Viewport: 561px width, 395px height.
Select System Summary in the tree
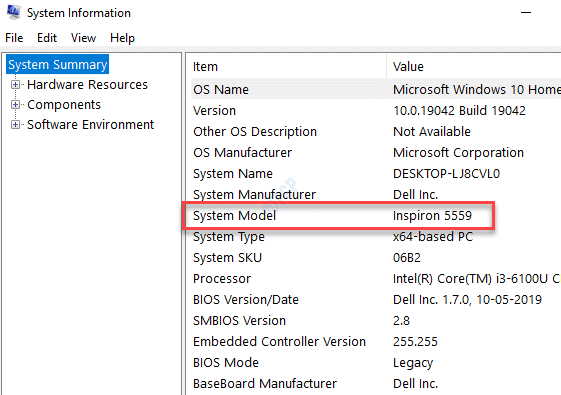point(58,65)
